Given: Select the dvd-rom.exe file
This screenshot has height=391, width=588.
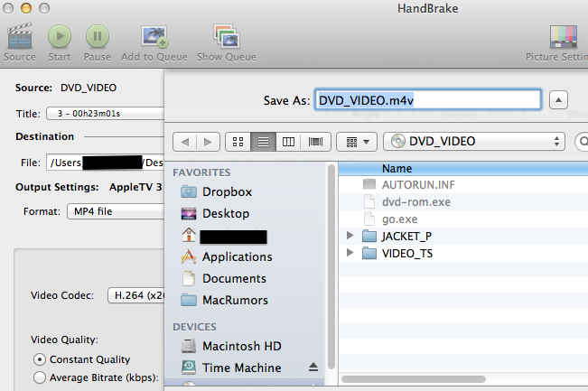Looking at the screenshot, I should point(463,201).
